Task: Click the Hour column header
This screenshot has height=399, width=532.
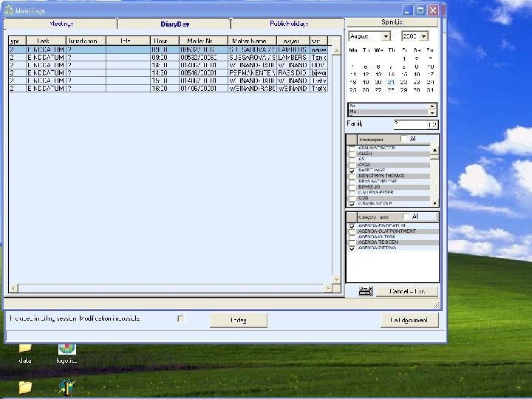Action: tap(164, 41)
